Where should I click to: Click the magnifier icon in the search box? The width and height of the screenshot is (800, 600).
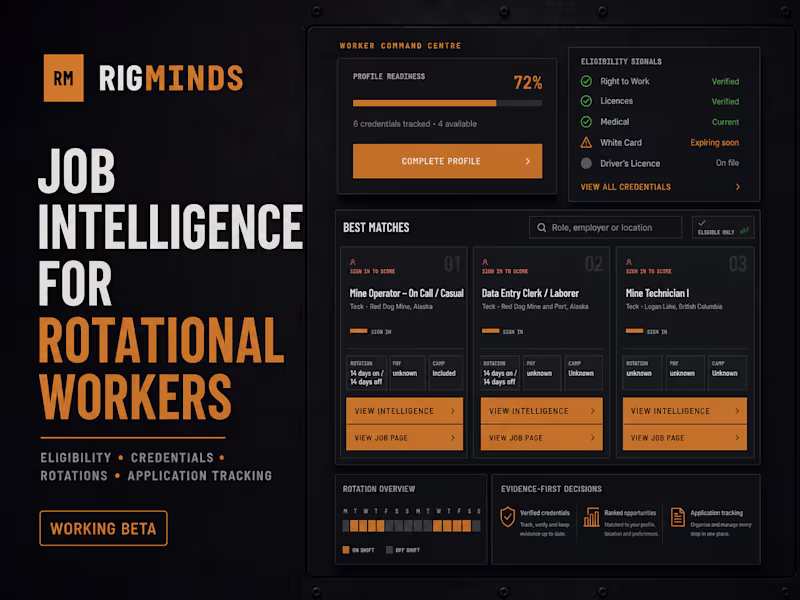[x=541, y=228]
